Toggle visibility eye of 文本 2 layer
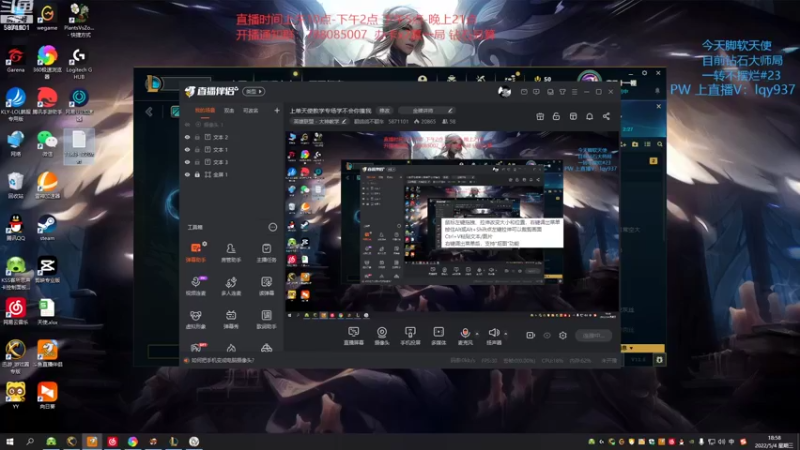 point(187,137)
